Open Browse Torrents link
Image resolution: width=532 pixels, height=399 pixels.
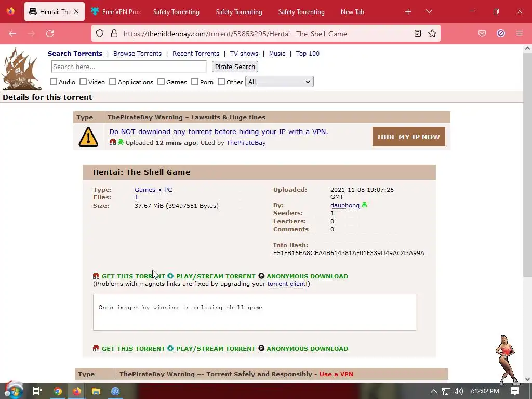click(137, 54)
